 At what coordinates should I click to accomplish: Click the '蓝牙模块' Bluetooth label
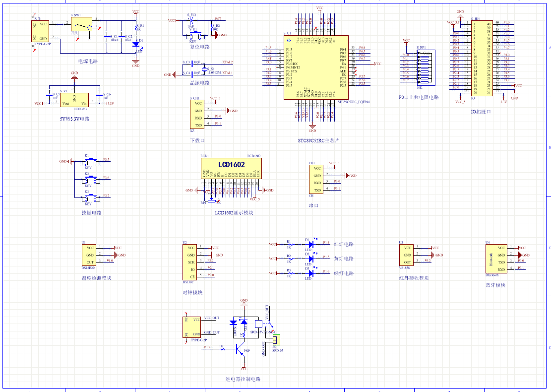(x=495, y=285)
